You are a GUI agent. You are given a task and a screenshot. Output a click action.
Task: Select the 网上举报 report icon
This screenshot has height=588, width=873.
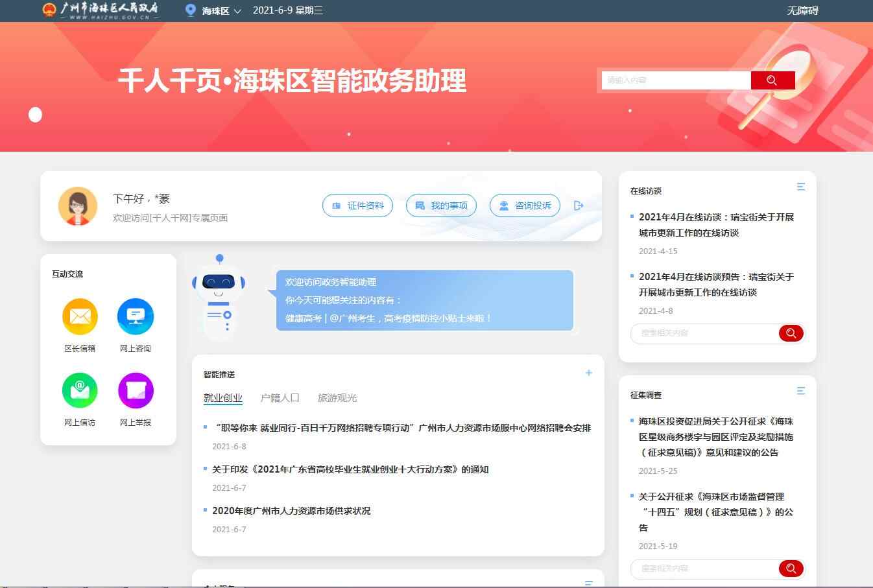pos(135,390)
